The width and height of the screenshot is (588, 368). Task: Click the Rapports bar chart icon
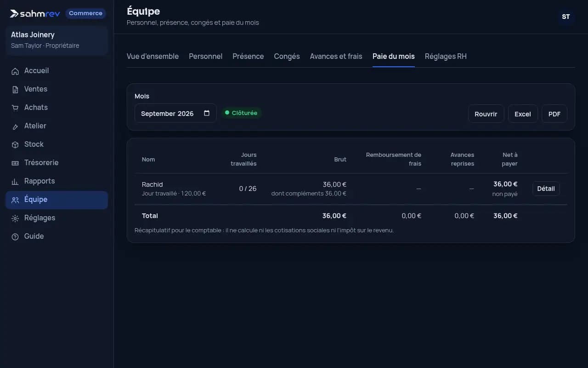click(x=15, y=182)
